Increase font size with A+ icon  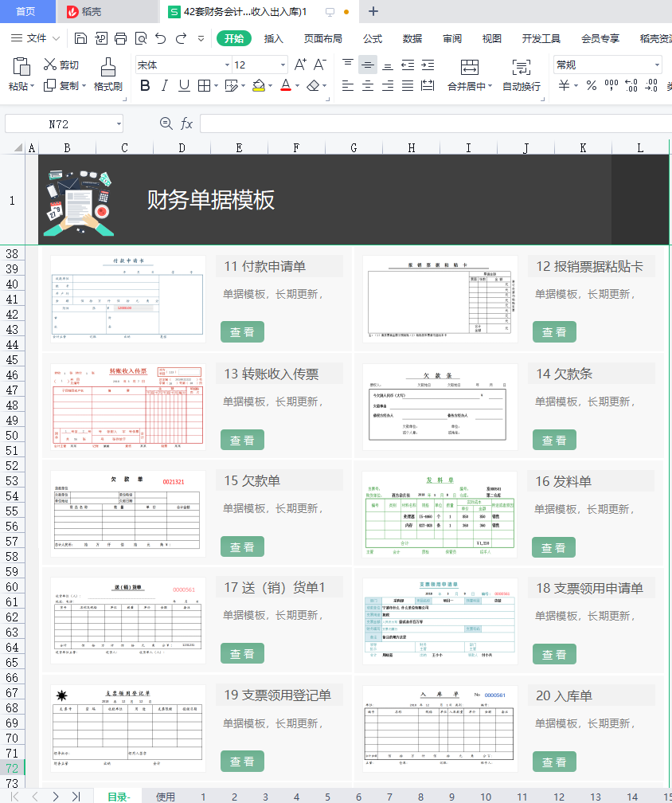[x=300, y=65]
